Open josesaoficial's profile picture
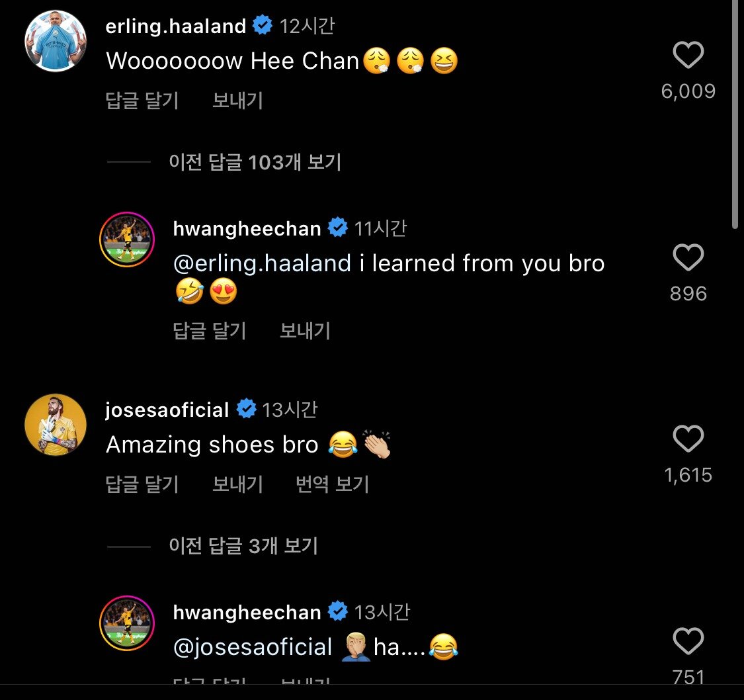The image size is (744, 700). pos(56,423)
